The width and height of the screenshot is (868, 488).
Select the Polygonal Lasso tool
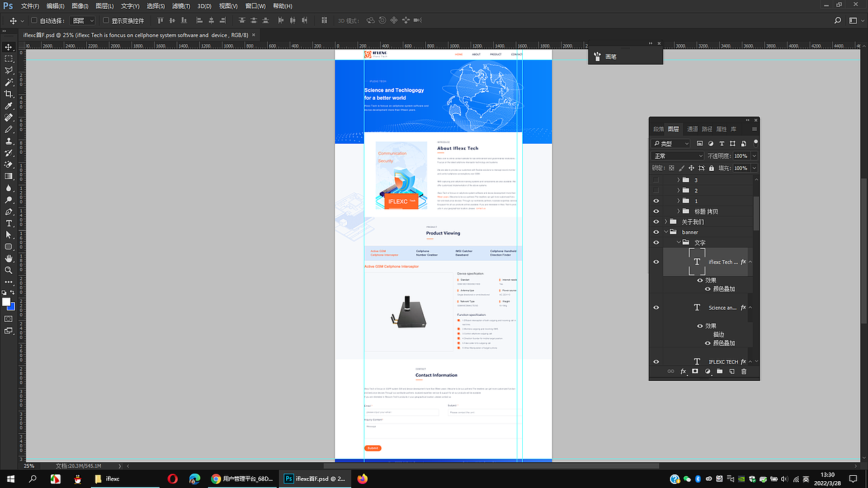coord(9,70)
